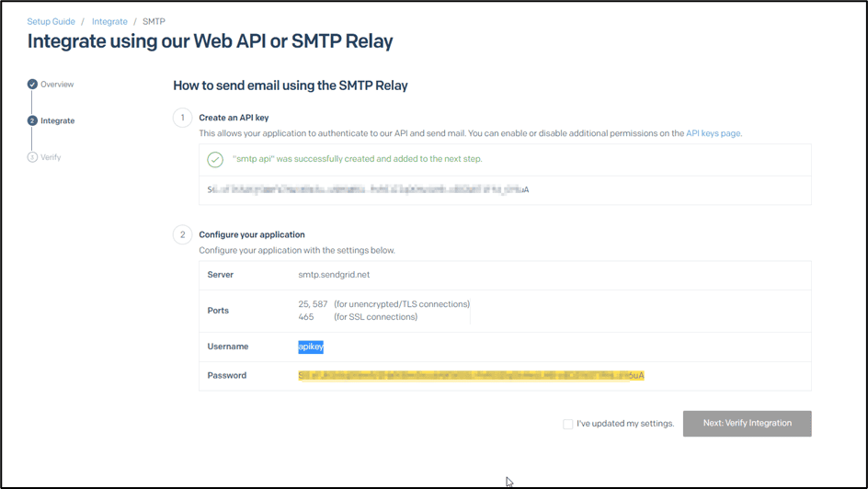
Task: Click the 25, 587 ports value
Action: point(313,304)
